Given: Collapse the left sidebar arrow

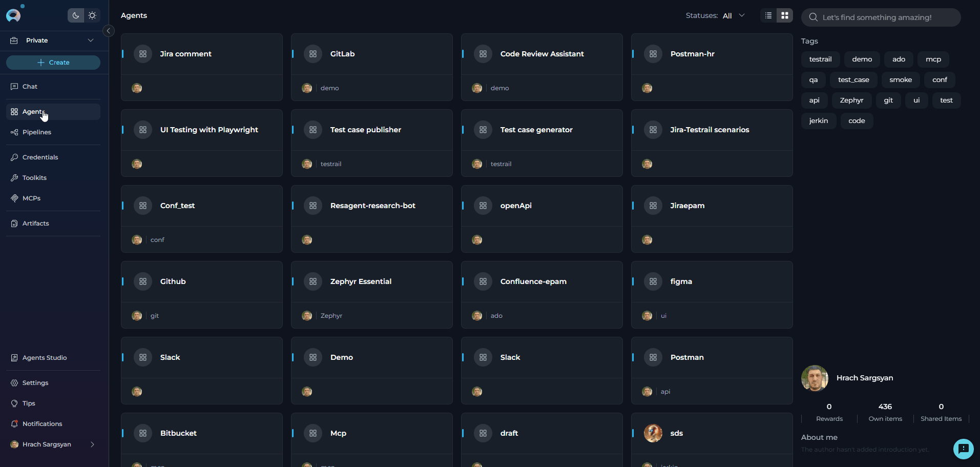Looking at the screenshot, I should [109, 31].
